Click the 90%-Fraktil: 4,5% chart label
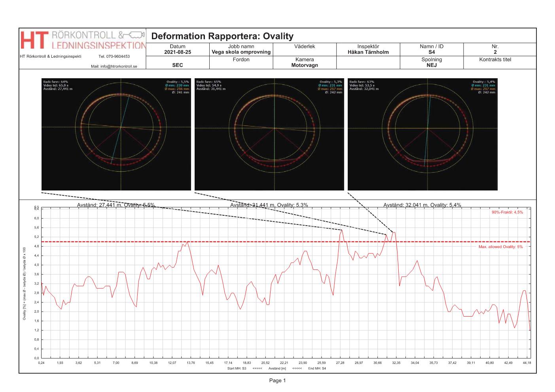Viewport: 555px width, 392px height. pyautogui.click(x=507, y=212)
